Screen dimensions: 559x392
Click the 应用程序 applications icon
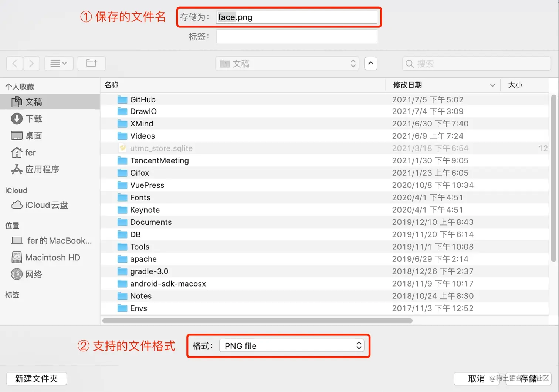(x=17, y=169)
